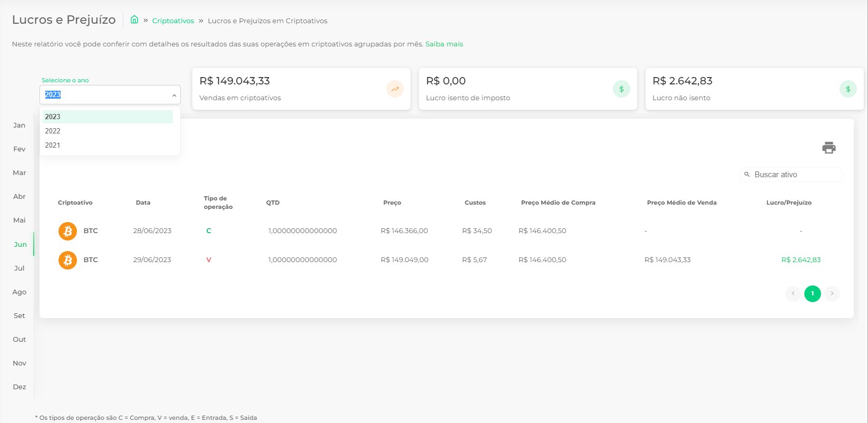Open the Criptoativos breadcrumb link
This screenshot has width=868, height=423.
[173, 21]
